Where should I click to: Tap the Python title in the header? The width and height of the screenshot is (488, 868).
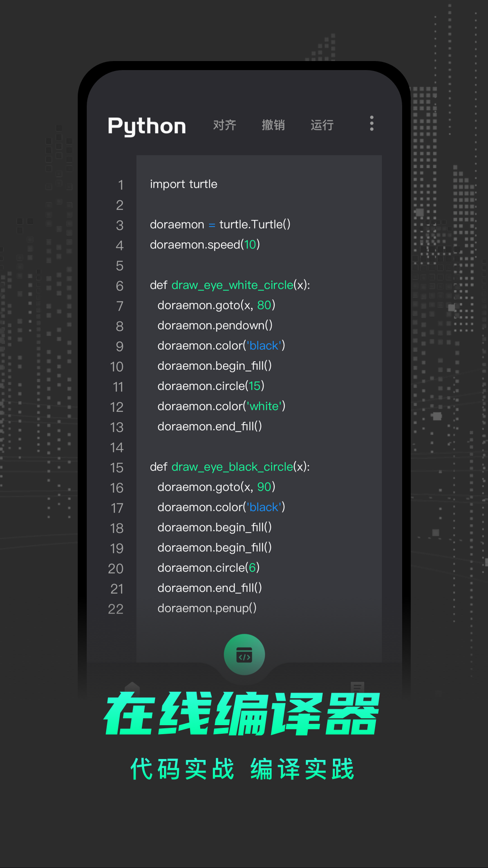pyautogui.click(x=147, y=126)
